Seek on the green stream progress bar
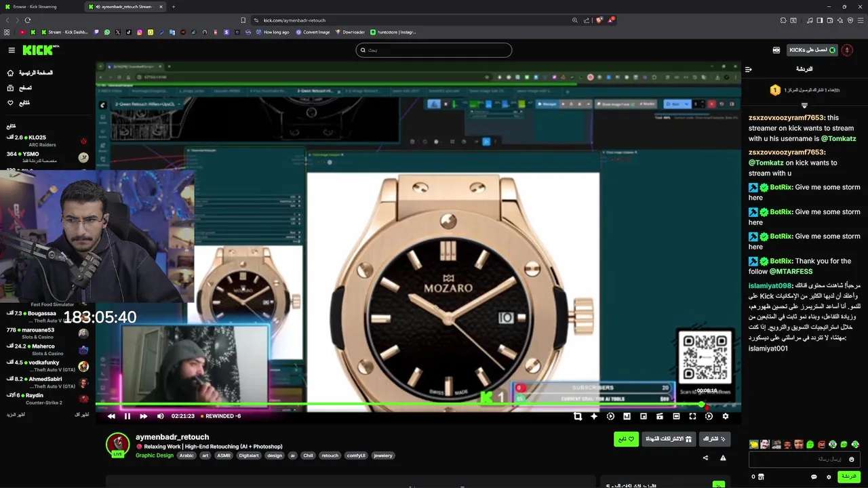This screenshot has width=868, height=488. click(418, 405)
